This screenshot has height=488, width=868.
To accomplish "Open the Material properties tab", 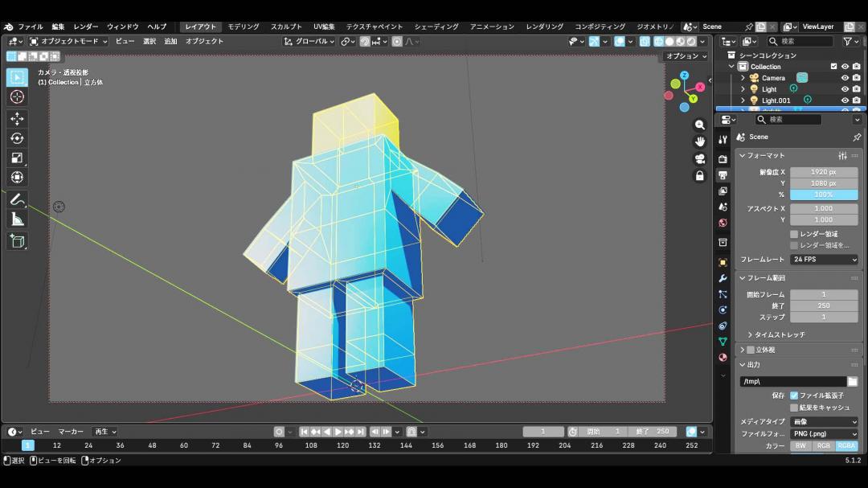I will [x=723, y=357].
